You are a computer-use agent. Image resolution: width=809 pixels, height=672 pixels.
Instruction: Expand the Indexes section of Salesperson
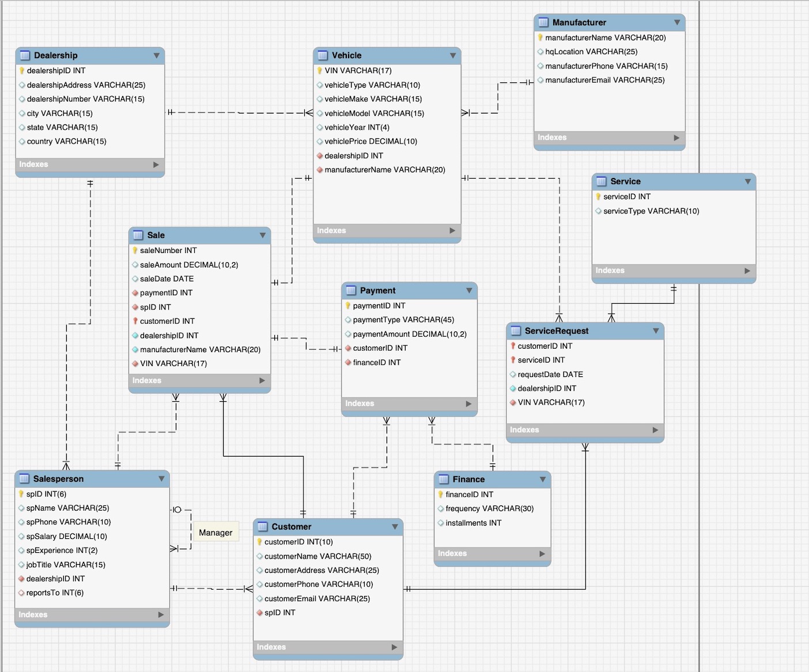pos(161,615)
